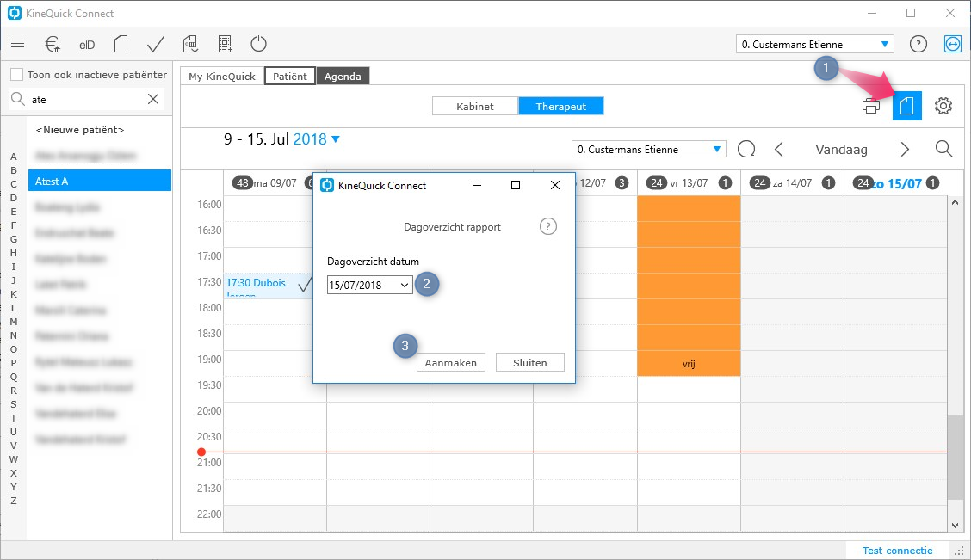Jump to letter S in patient index
Image resolution: width=971 pixels, height=560 pixels.
pyautogui.click(x=14, y=404)
